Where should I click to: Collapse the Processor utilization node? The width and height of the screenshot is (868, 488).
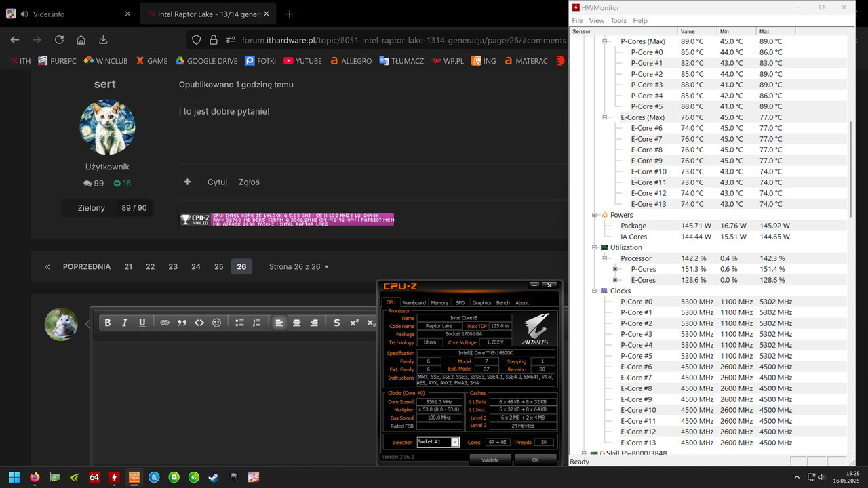click(605, 258)
